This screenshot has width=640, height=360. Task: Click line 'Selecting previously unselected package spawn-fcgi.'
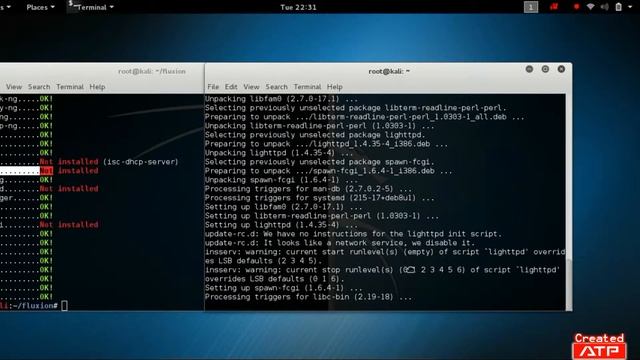320,162
